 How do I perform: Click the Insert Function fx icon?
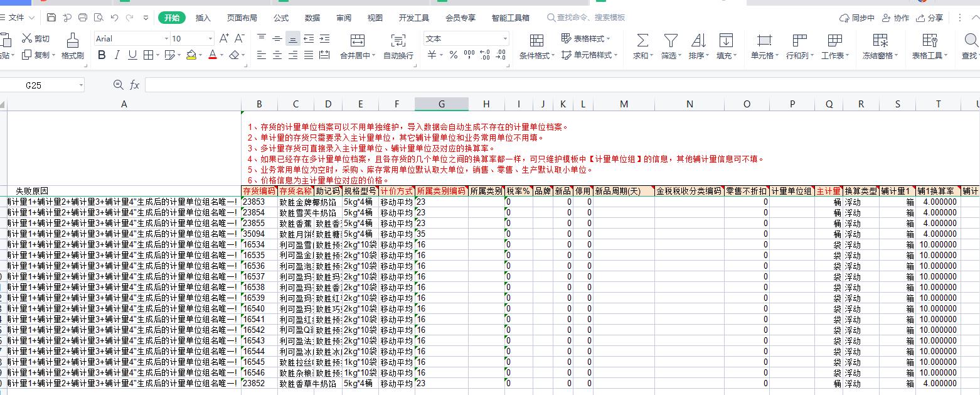click(135, 85)
